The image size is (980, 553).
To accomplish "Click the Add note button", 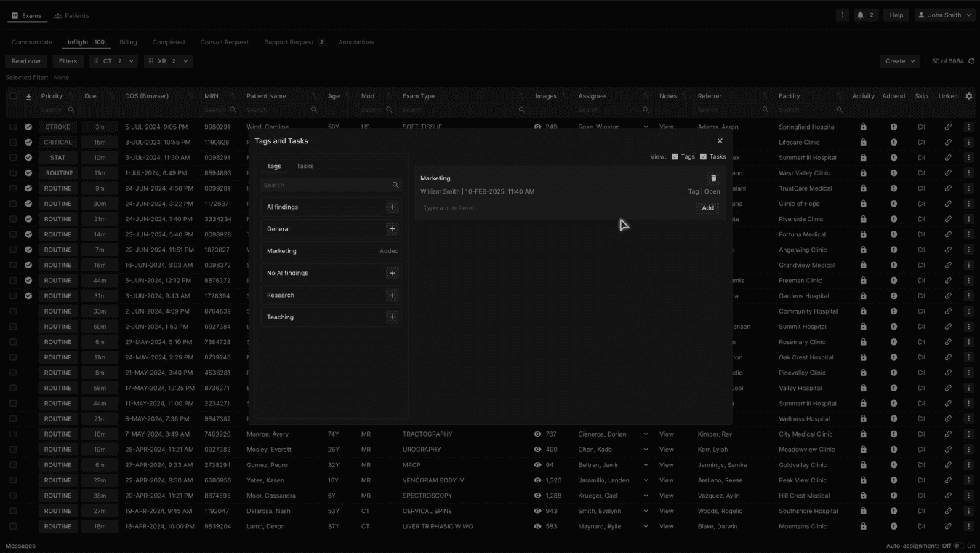I will (708, 208).
